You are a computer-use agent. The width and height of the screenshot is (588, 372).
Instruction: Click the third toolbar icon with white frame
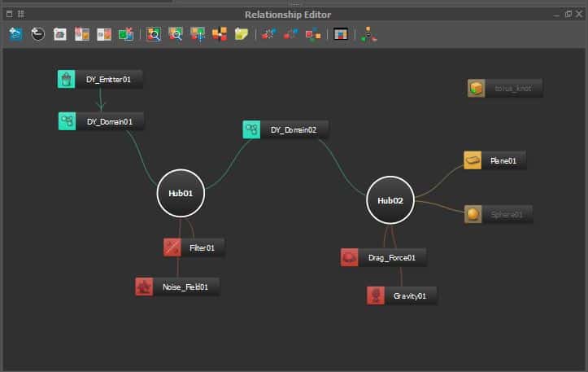pyautogui.click(x=60, y=34)
